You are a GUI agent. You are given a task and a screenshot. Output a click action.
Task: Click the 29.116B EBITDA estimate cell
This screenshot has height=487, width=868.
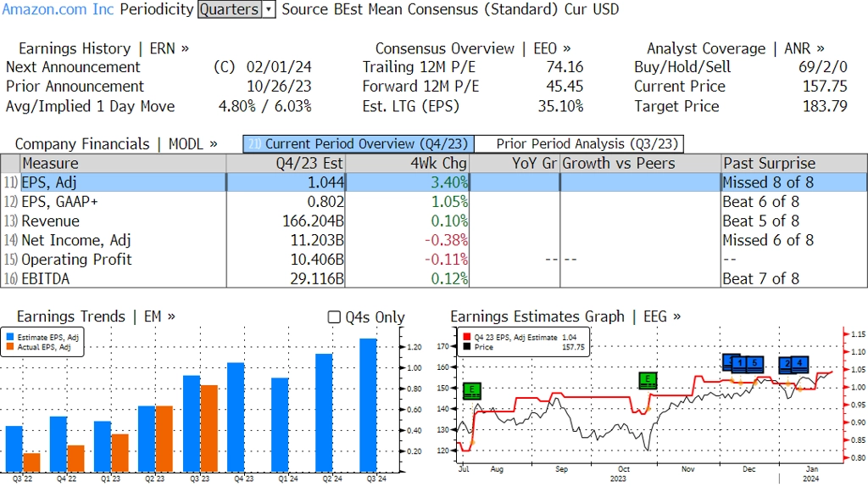(x=286, y=278)
